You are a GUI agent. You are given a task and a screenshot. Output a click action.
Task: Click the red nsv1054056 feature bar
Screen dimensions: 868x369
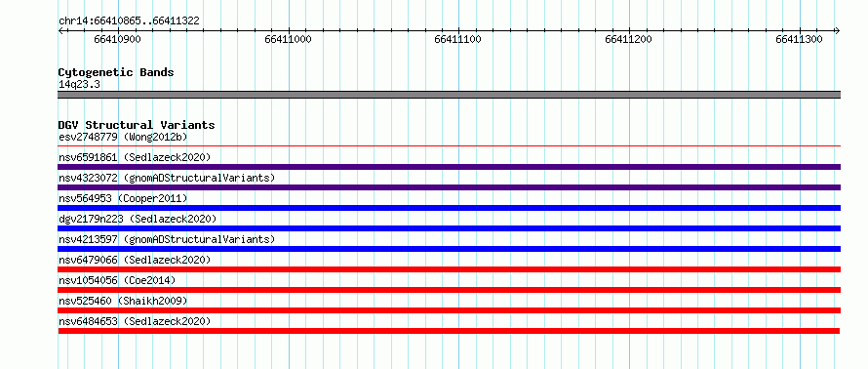450,290
